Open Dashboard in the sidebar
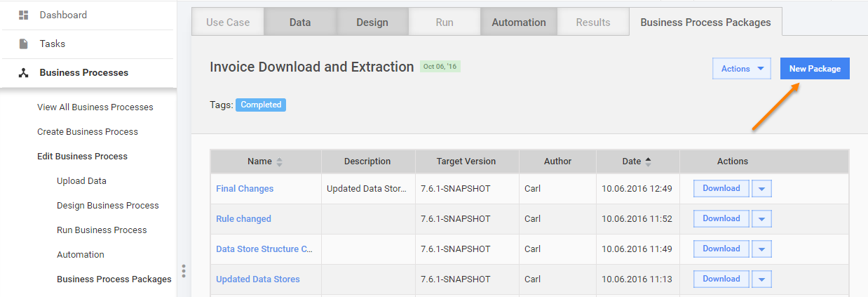Viewport: 868px width, 297px height. [63, 15]
